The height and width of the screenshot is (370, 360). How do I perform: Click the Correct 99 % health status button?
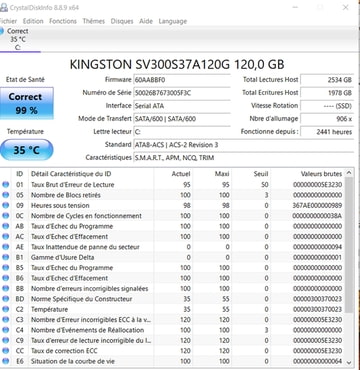click(x=26, y=103)
